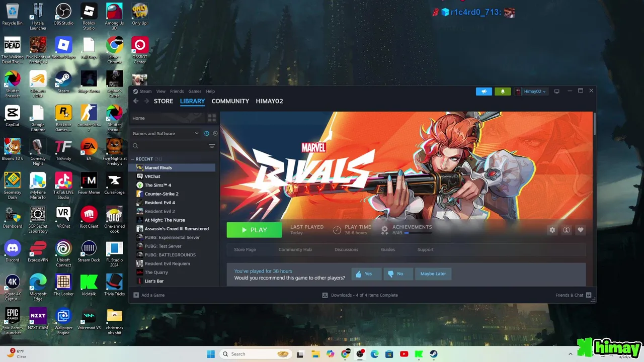Select Resident Evil 4 in library list

pos(173,203)
